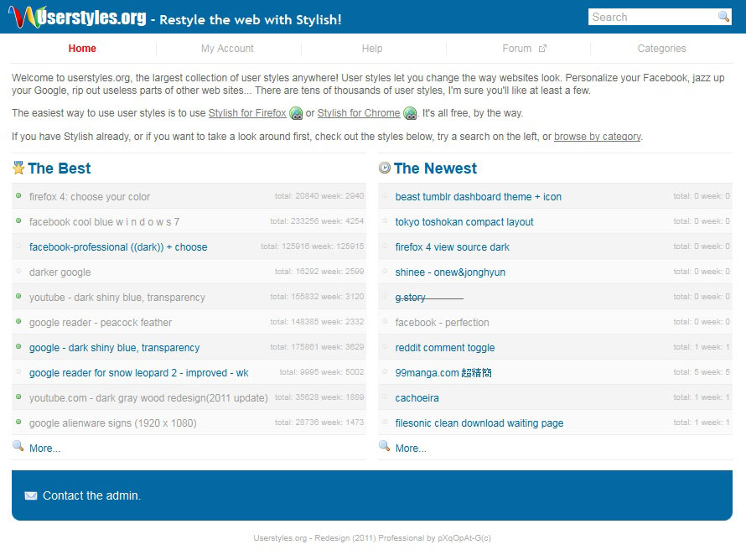
Task: Click the magnifier icon next to "More..." under The Best
Action: pos(20,448)
